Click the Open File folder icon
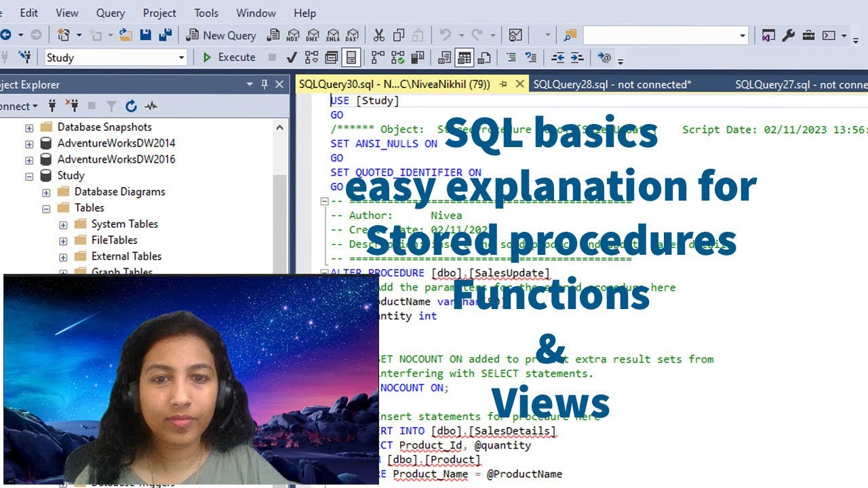The height and width of the screenshot is (488, 868). click(x=125, y=35)
